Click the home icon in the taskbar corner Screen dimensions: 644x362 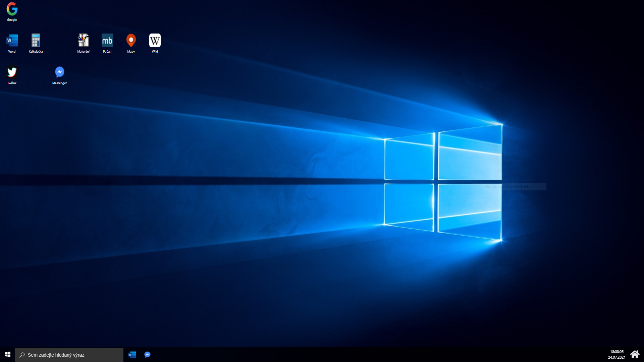click(x=635, y=354)
